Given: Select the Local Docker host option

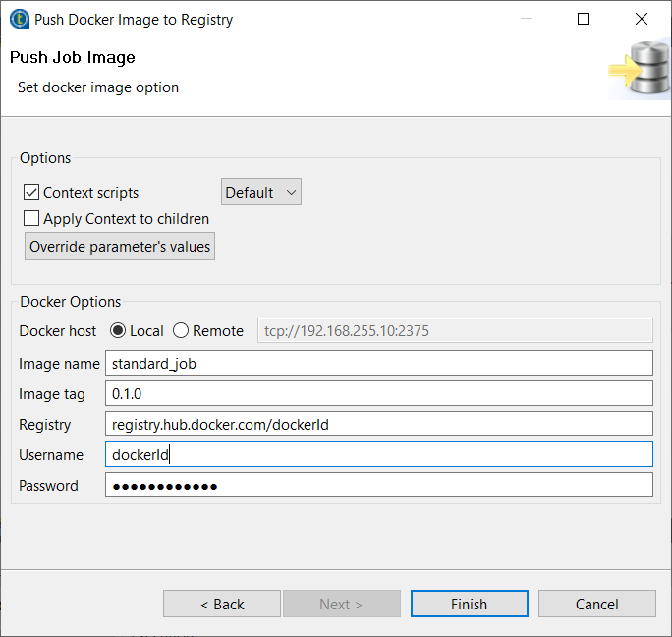Looking at the screenshot, I should tap(118, 331).
